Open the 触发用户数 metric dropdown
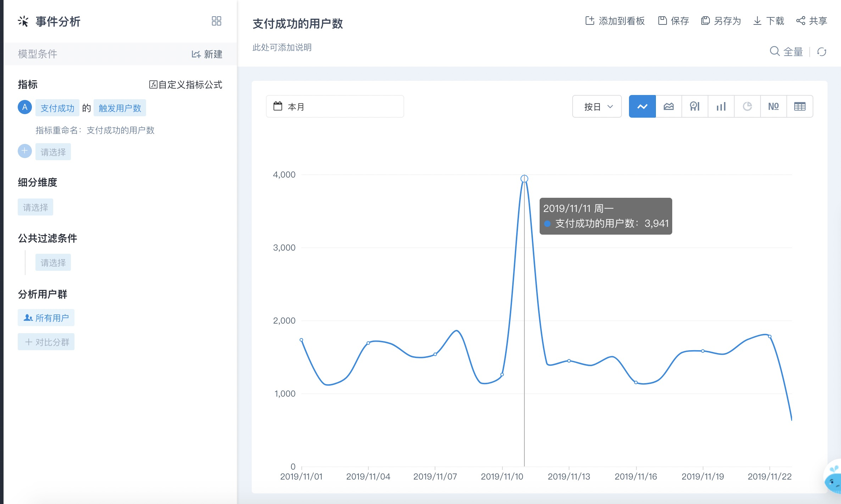841x504 pixels. click(120, 108)
